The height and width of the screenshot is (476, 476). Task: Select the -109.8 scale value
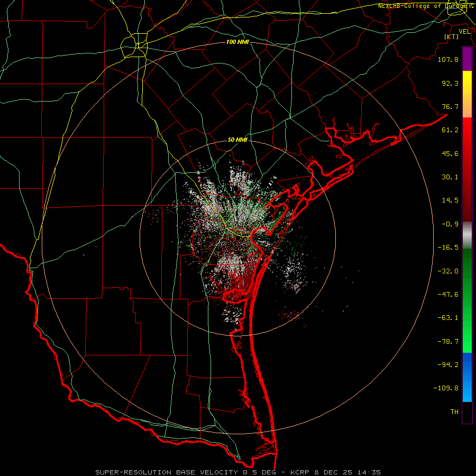coord(446,388)
